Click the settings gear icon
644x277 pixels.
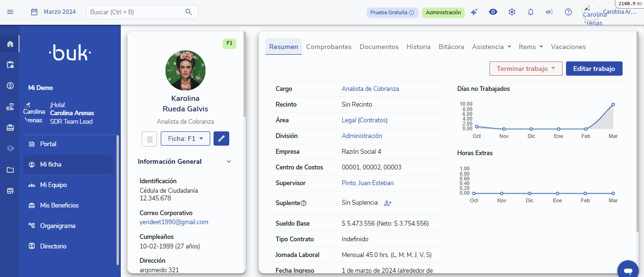(511, 12)
